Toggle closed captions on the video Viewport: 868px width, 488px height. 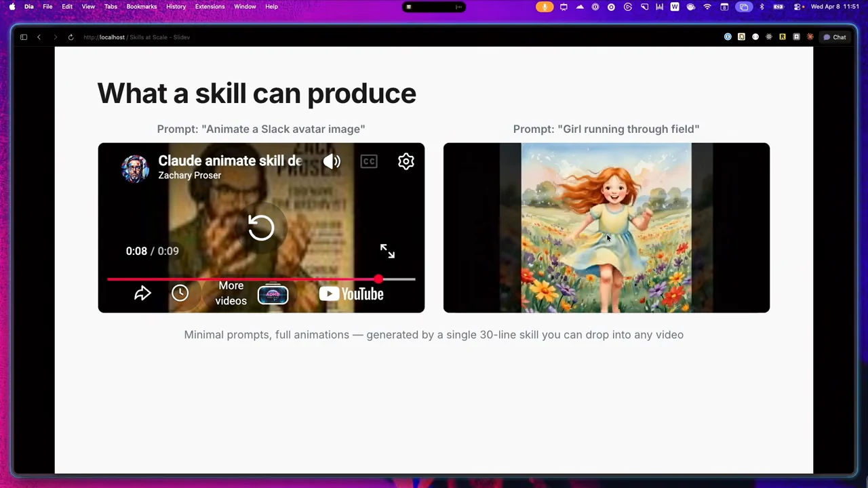(369, 161)
